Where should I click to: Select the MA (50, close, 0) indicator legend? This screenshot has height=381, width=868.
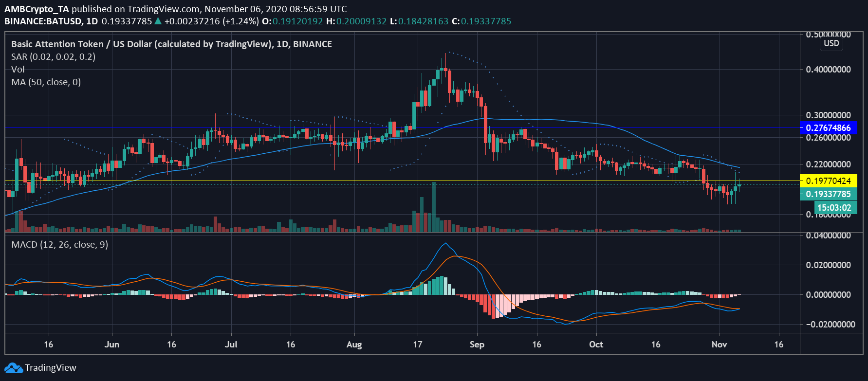46,82
